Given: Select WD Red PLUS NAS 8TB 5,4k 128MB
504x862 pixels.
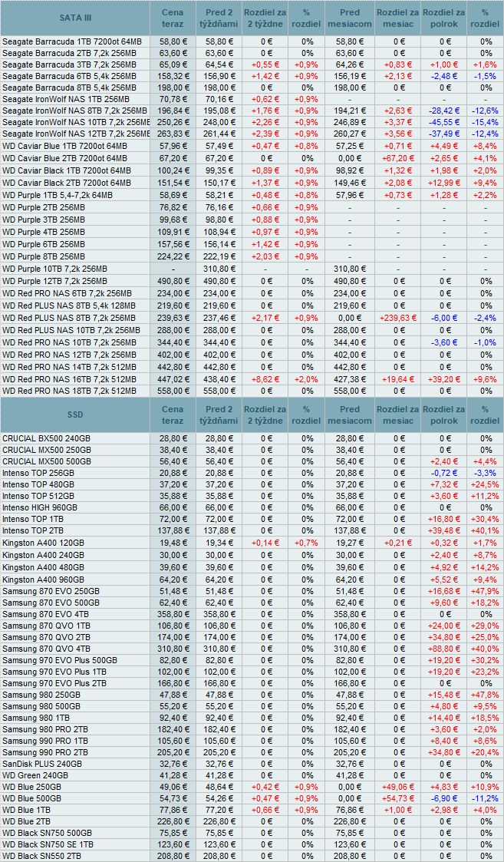Looking at the screenshot, I should (69, 305).
